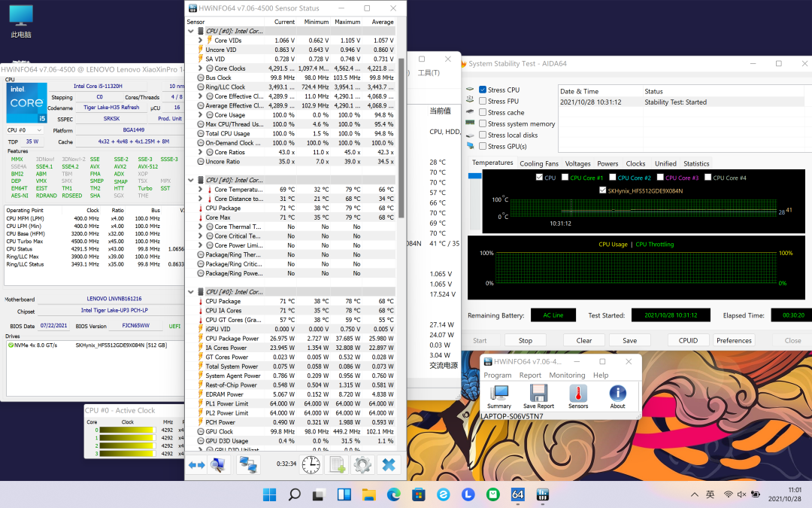Expand the Core VIDs row

[201, 40]
